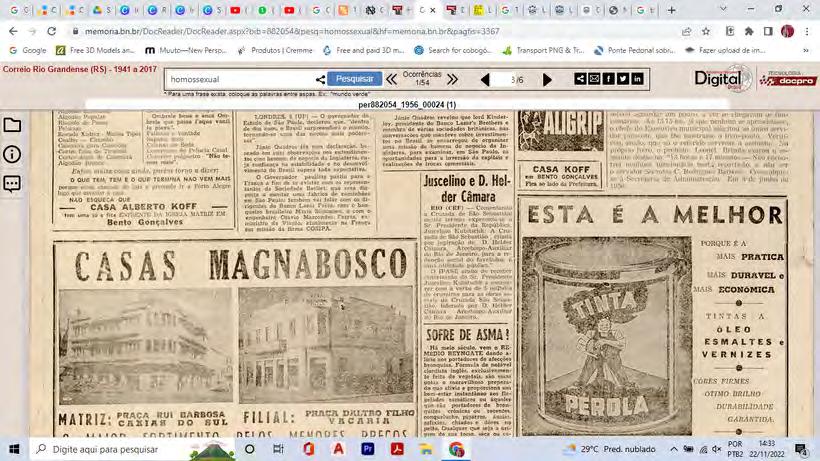Viewport: 820px width, 461px height.
Task: Open the Transport PNG & Tr... bookmark
Action: point(543,50)
